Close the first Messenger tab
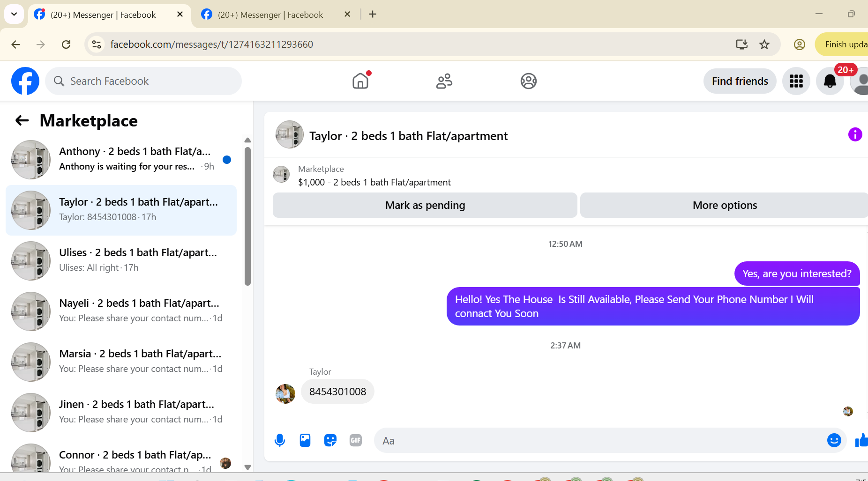The image size is (868, 481). 180,15
